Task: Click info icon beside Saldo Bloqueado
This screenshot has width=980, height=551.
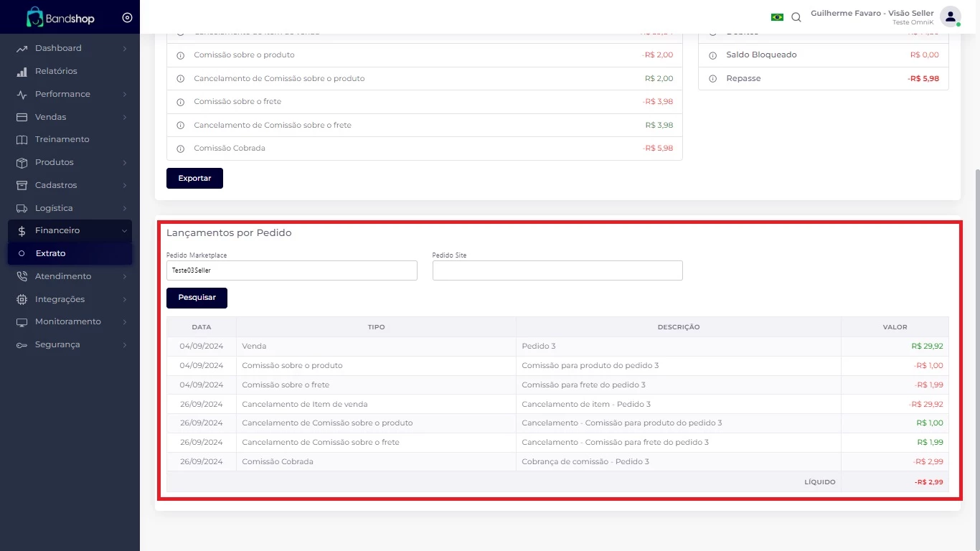Action: (x=712, y=55)
